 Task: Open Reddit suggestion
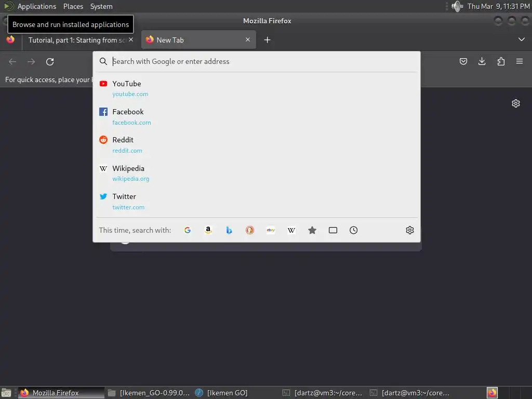coord(257,145)
